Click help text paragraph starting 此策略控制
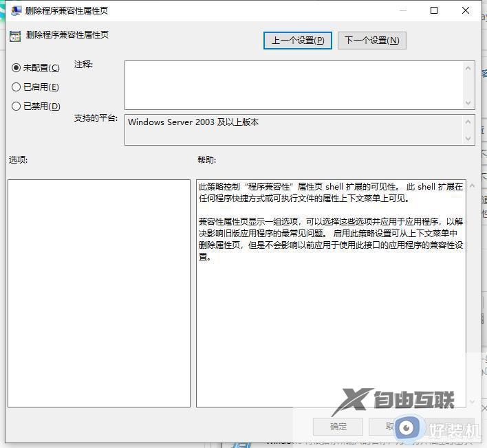This screenshot has width=487, height=448. point(331,192)
